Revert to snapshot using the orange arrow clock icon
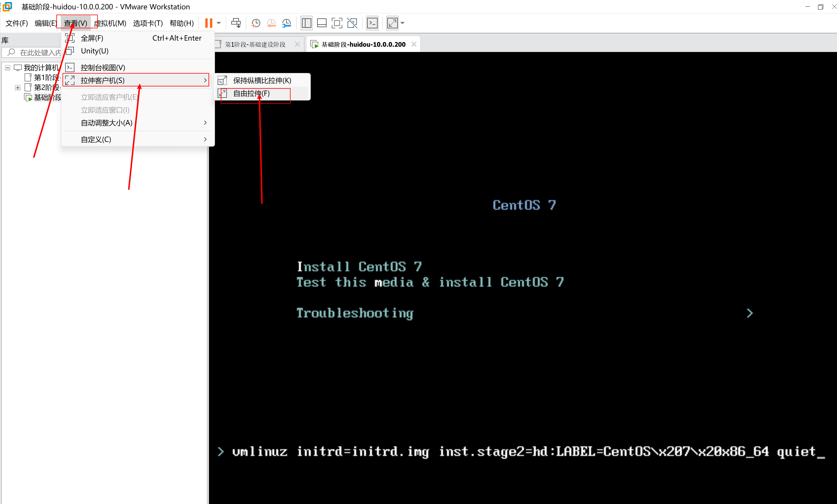 click(271, 23)
